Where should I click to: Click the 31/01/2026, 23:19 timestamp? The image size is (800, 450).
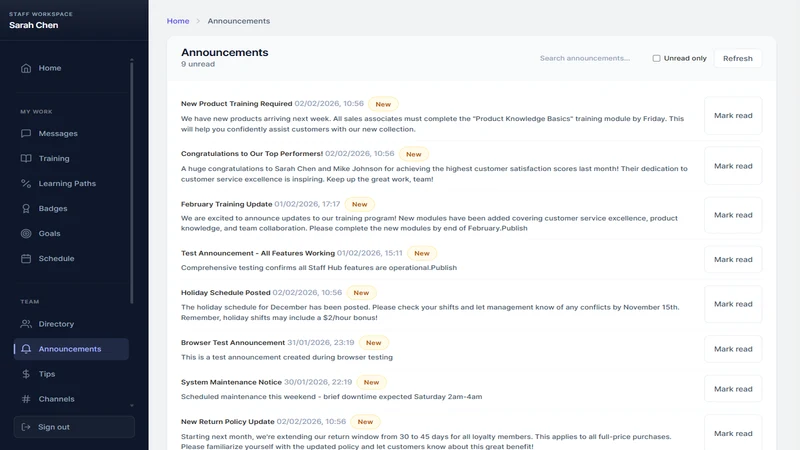(x=320, y=343)
